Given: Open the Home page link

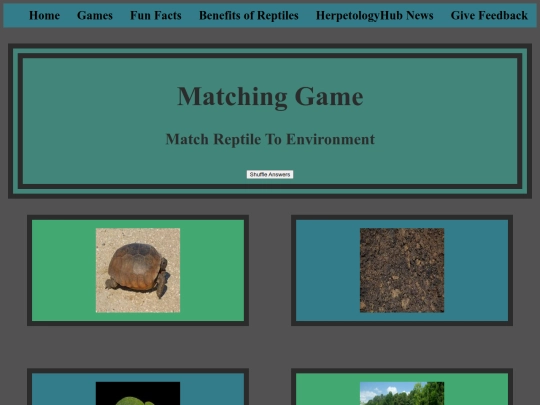Looking at the screenshot, I should (44, 15).
